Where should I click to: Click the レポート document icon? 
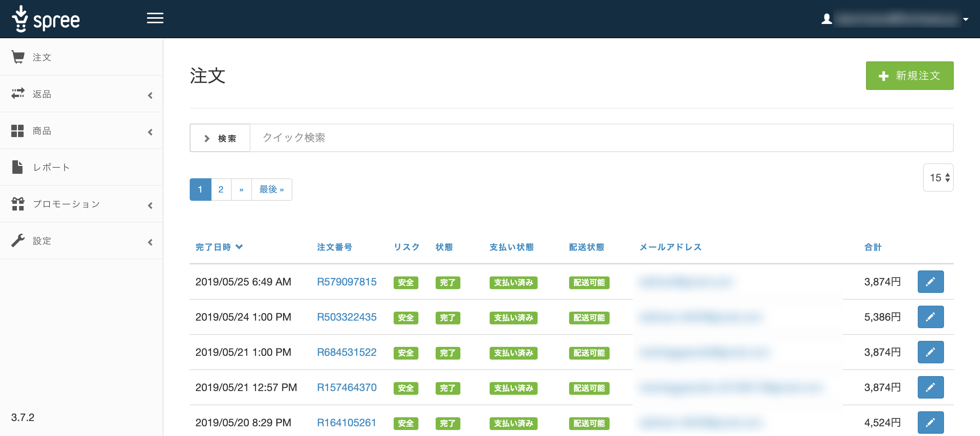point(18,167)
